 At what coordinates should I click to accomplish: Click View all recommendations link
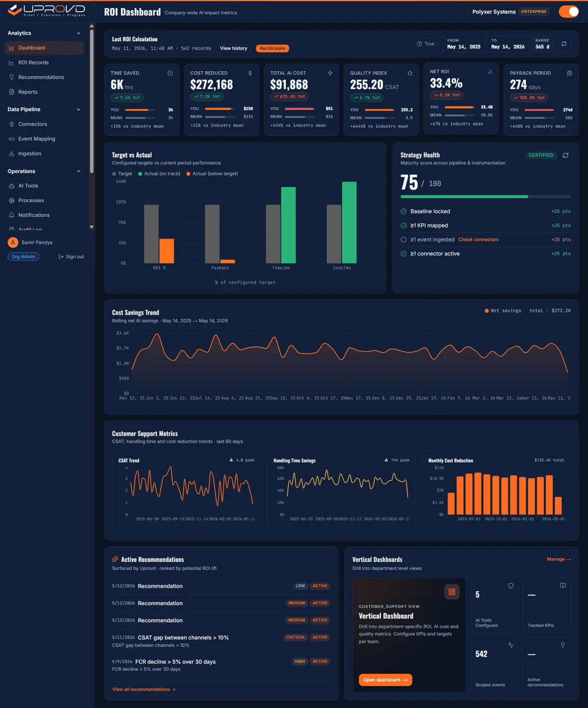pyautogui.click(x=144, y=689)
